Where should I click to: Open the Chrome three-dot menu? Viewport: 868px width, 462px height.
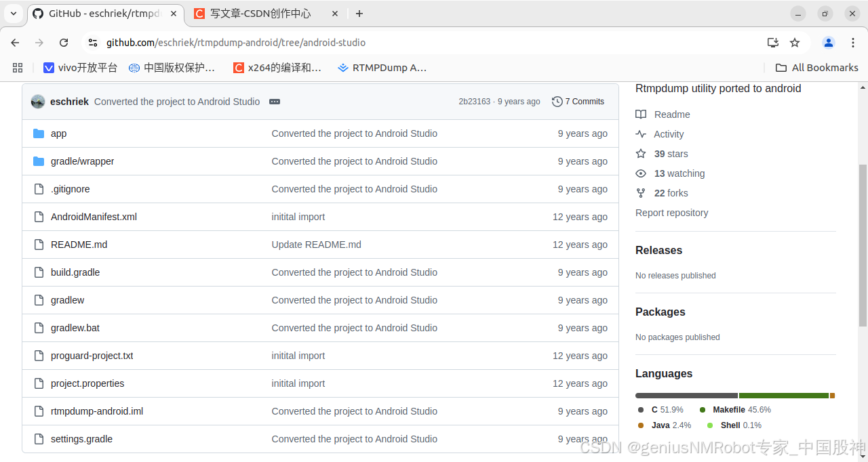tap(852, 42)
